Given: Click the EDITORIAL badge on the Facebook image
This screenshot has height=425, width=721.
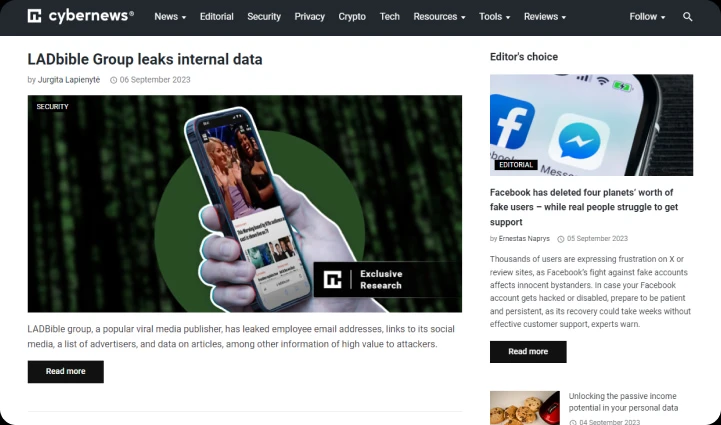Looking at the screenshot, I should (x=516, y=165).
